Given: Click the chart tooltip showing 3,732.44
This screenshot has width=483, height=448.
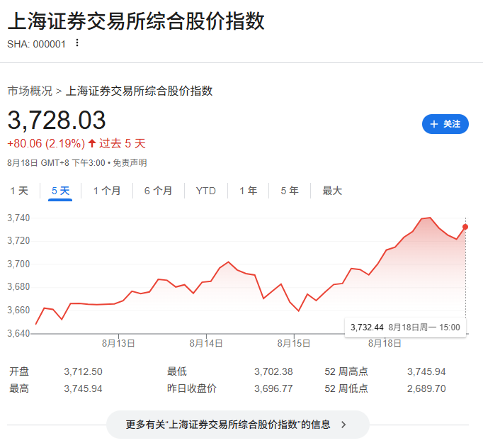Looking at the screenshot, I should click(405, 327).
